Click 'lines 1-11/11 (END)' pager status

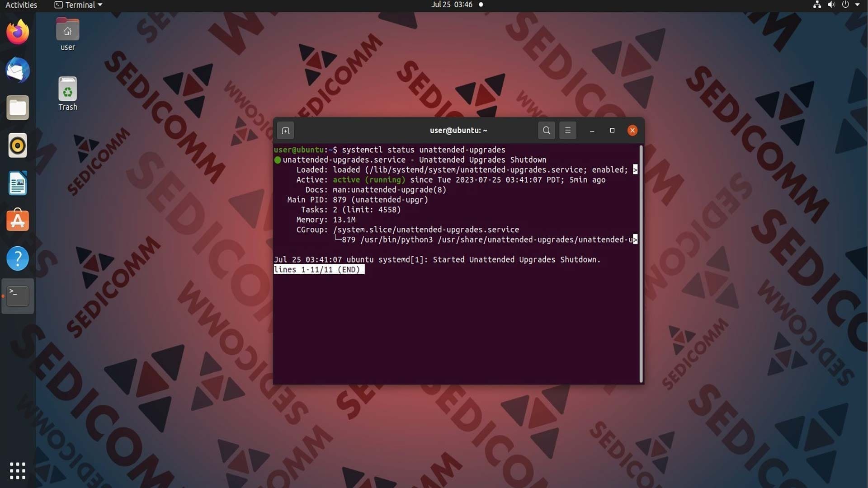point(319,270)
